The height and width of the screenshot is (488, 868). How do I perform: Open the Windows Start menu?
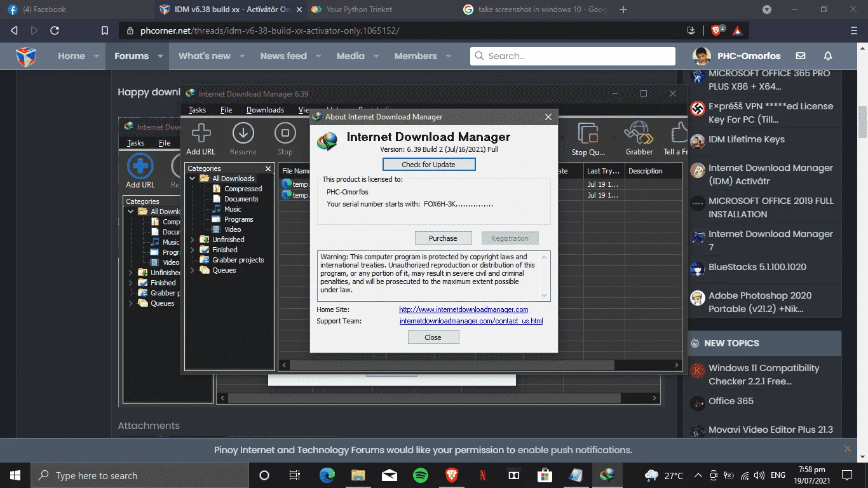[x=15, y=475]
